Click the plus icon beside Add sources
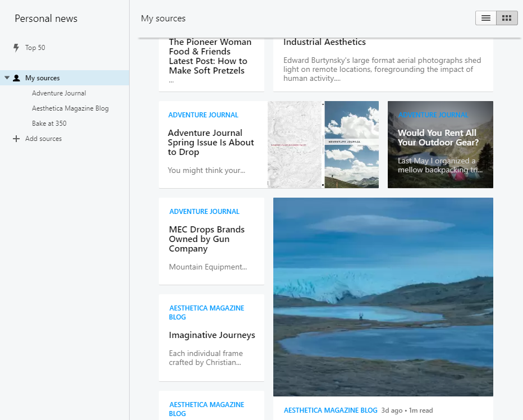The height and width of the screenshot is (420, 523). 16,139
